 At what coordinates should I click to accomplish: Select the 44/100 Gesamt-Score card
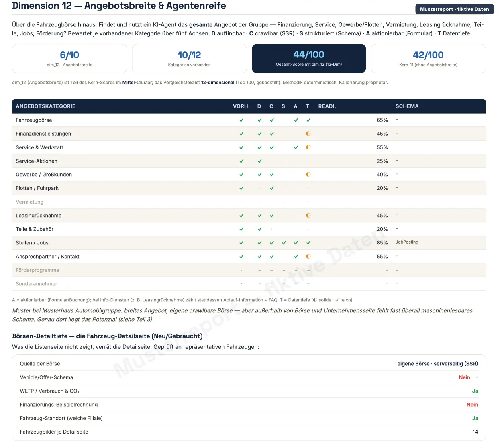point(309,59)
